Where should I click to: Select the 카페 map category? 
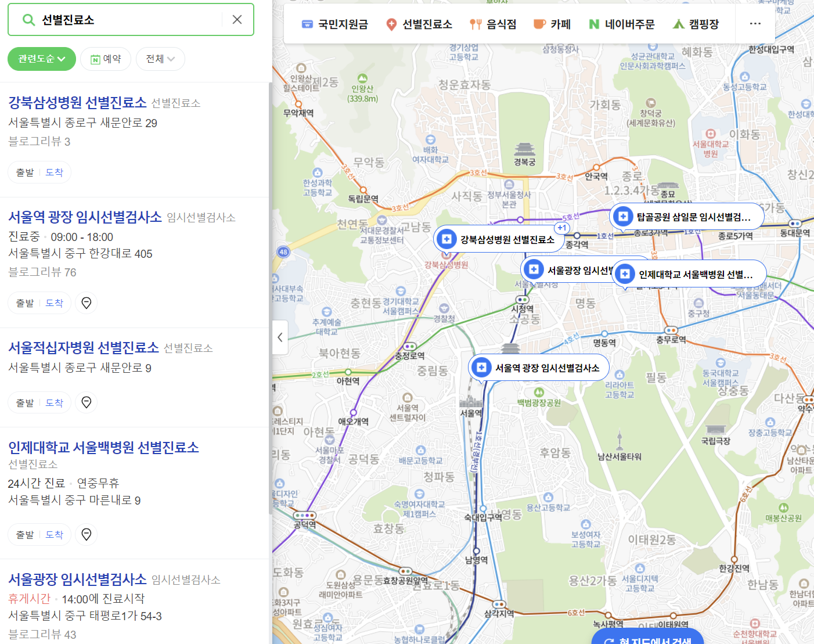click(x=552, y=24)
